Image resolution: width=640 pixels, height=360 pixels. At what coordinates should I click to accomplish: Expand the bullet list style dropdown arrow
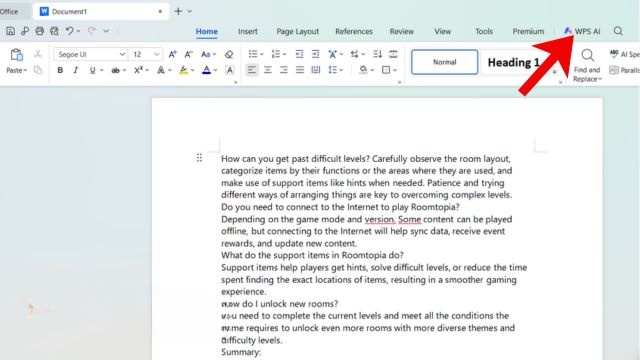262,54
